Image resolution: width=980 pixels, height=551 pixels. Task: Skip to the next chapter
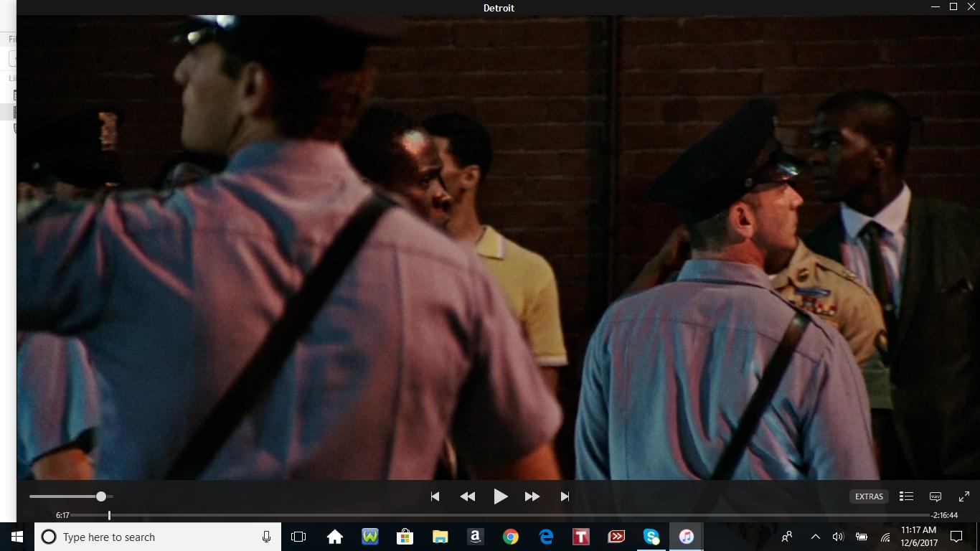(x=565, y=496)
